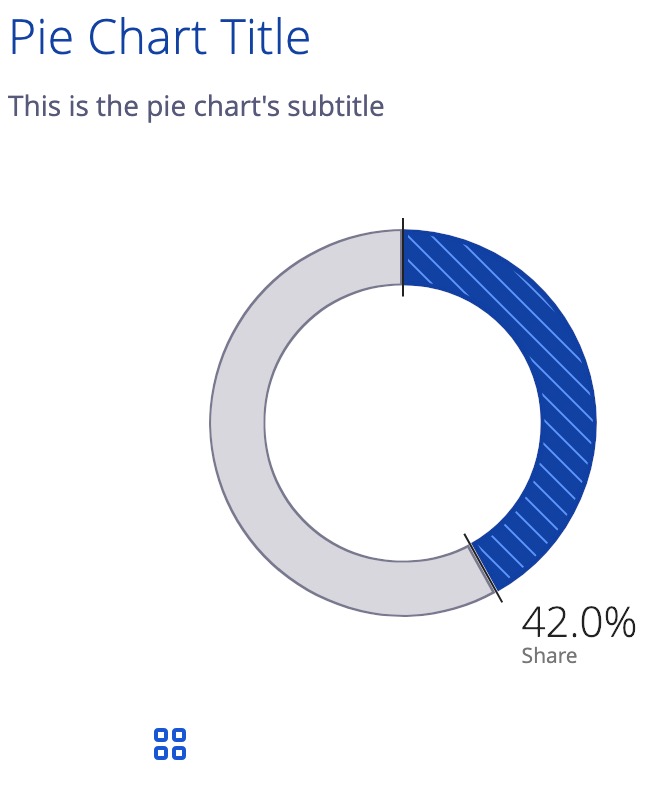Click the Share label under the percentage
This screenshot has width=658, height=786.
(x=549, y=656)
